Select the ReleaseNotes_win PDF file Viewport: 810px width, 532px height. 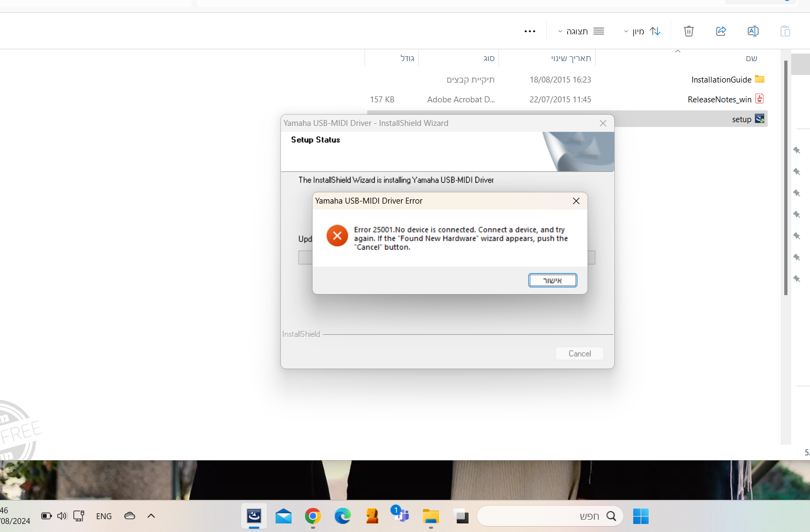click(x=719, y=100)
